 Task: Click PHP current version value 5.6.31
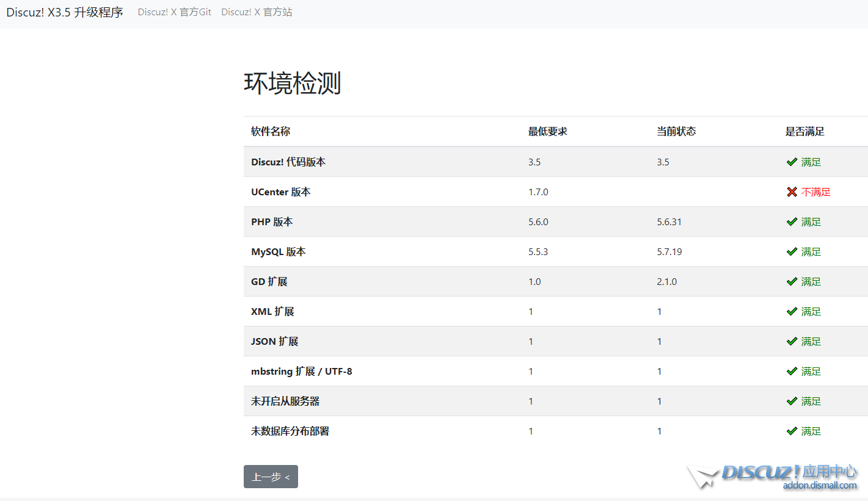(x=669, y=222)
